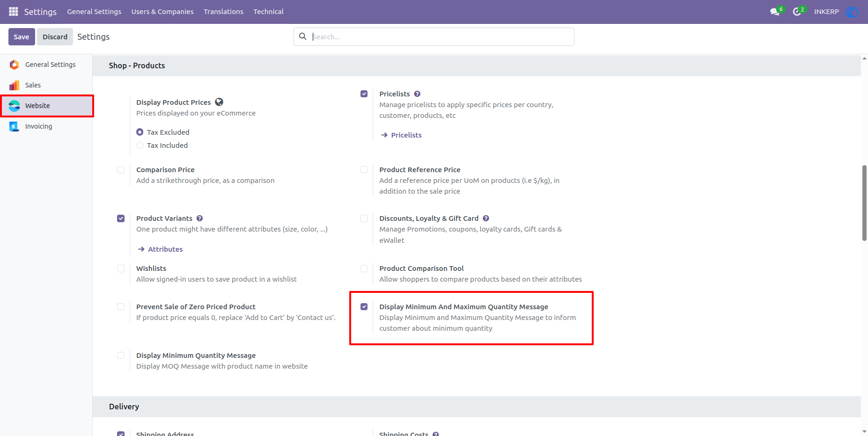Open the Users & Companies menu
The width and height of the screenshot is (868, 436).
(162, 11)
